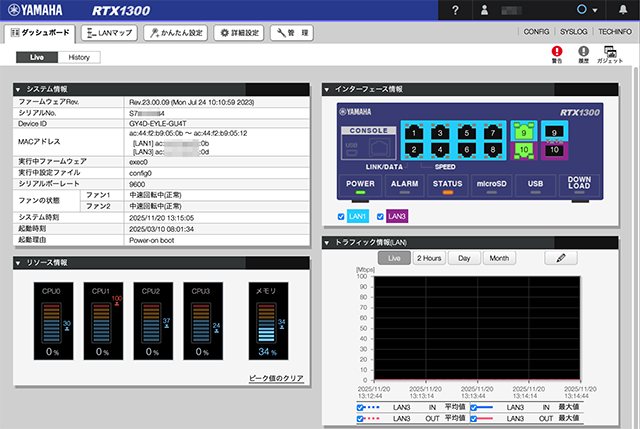The image size is (640, 429).
Task: Click the red 警告 warning icon
Action: 557,54
